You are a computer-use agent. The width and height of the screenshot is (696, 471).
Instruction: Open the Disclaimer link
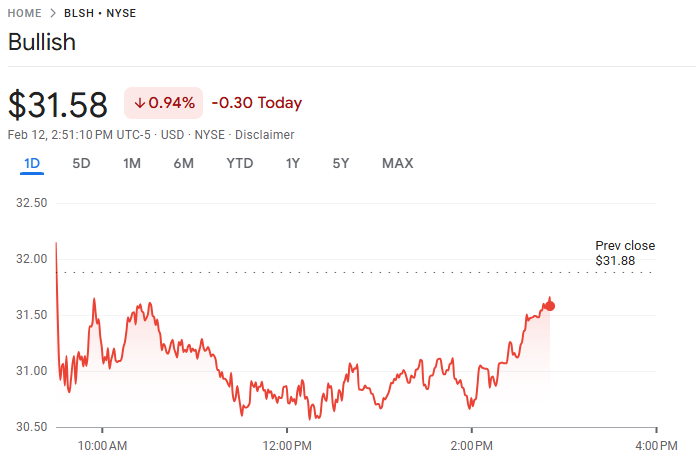[263, 135]
